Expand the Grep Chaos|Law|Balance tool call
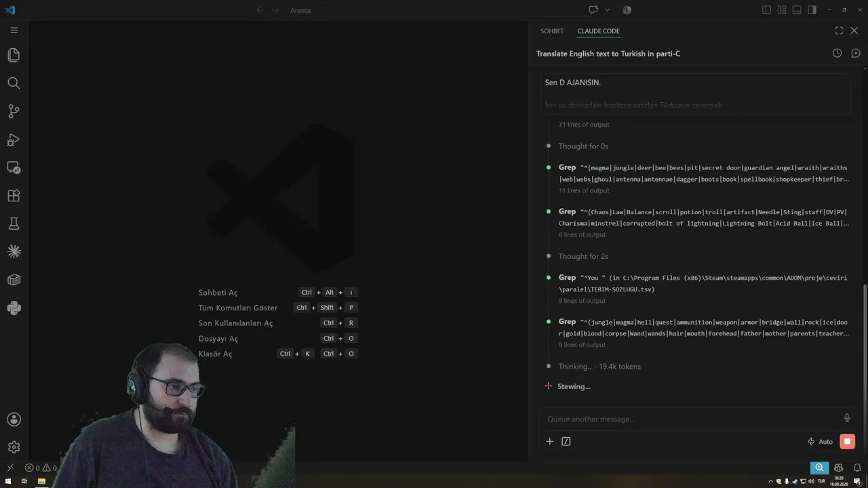This screenshot has height=488, width=868. [x=704, y=218]
